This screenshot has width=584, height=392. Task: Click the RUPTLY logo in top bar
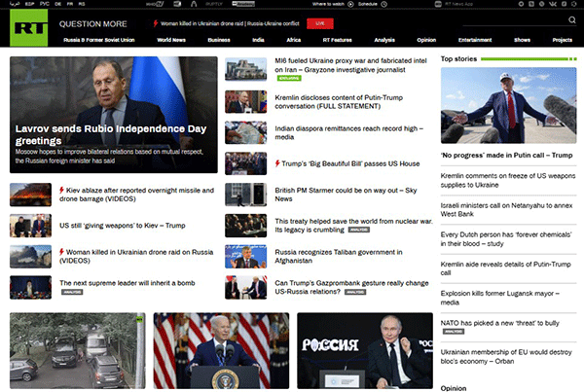[x=214, y=4]
